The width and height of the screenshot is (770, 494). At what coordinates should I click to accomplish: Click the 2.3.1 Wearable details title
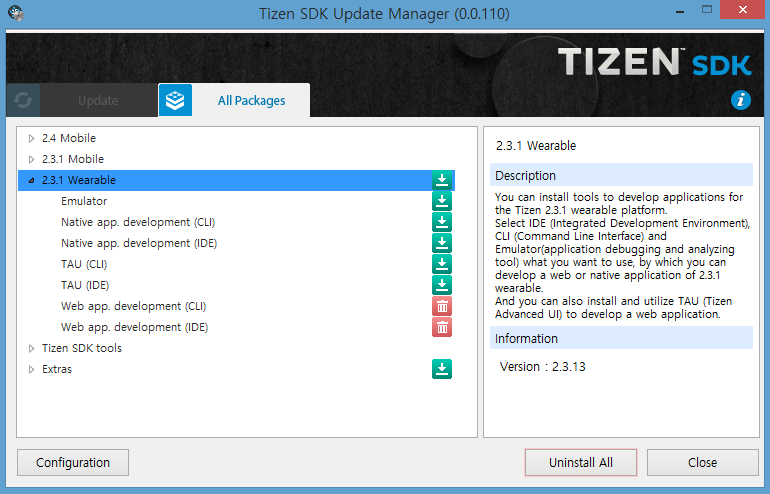click(x=536, y=146)
